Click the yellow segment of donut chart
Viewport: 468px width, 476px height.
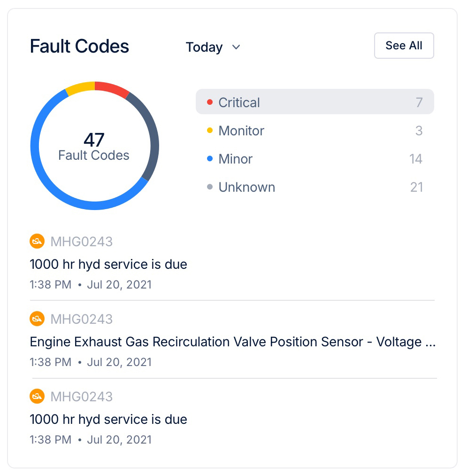coord(80,87)
